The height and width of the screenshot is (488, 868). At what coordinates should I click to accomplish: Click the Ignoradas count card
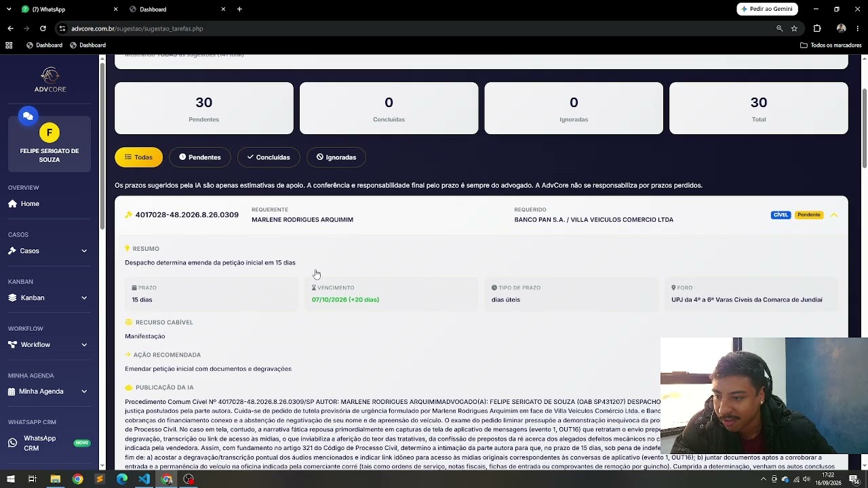(574, 108)
